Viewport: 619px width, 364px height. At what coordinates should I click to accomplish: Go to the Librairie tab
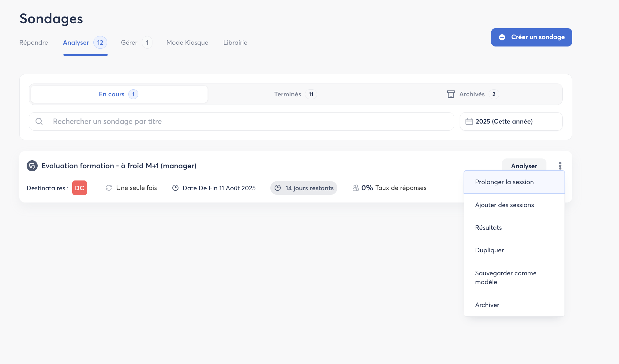click(x=235, y=43)
